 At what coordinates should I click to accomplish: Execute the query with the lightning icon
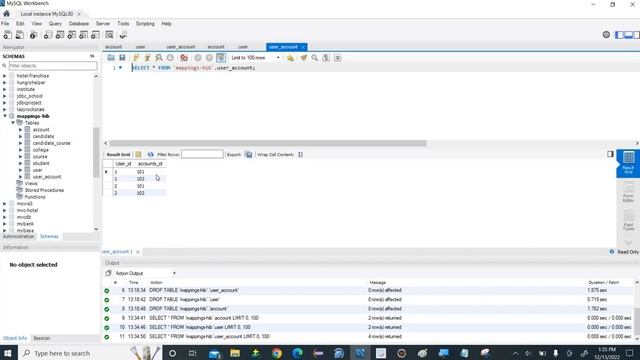(136, 58)
